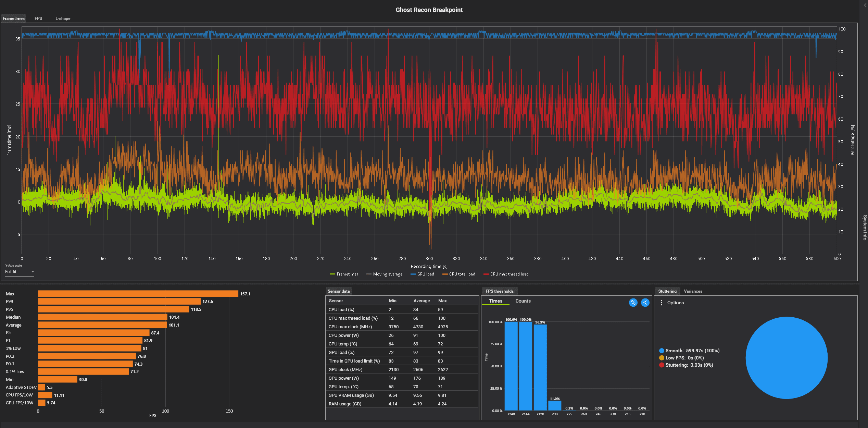Switch to the Times sub-tab
This screenshot has height=428, width=868.
(496, 301)
